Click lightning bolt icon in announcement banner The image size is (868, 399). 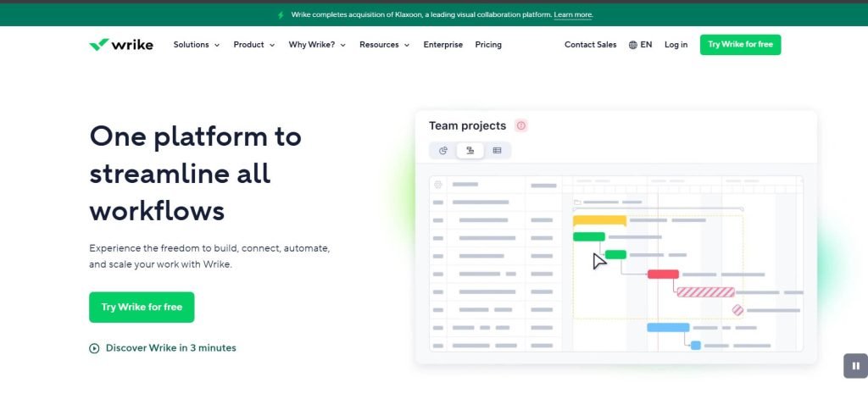tap(281, 15)
